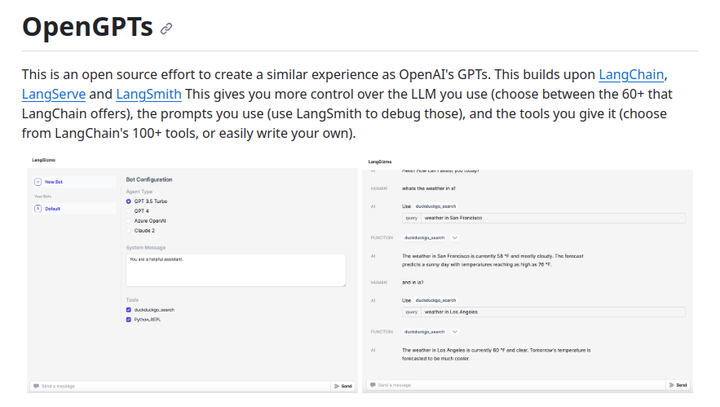
Task: Toggle the duckduckgo_search tool checkbox
Action: 129,310
